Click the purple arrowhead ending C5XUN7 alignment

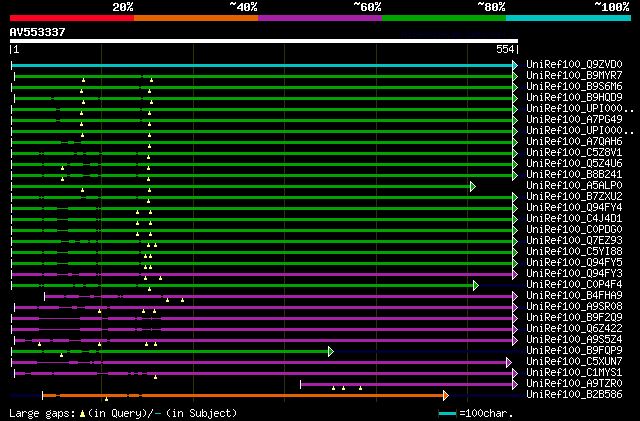[x=509, y=362]
